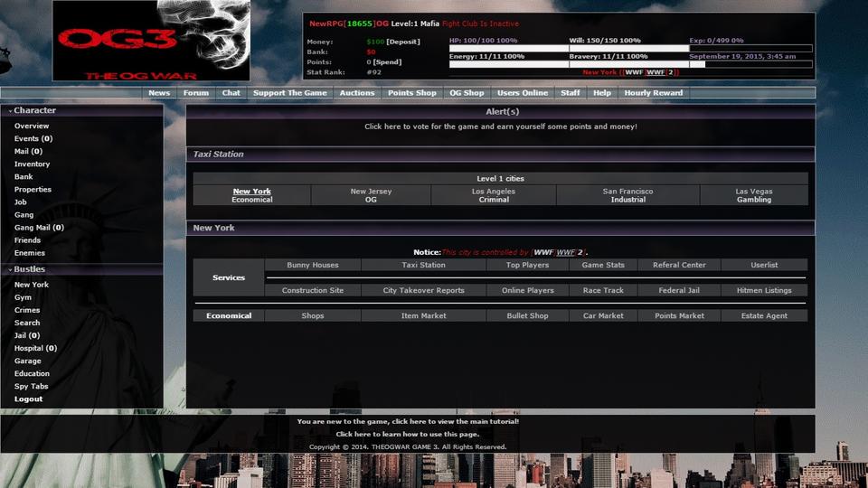Click the Spend link next to Points

pyautogui.click(x=389, y=61)
